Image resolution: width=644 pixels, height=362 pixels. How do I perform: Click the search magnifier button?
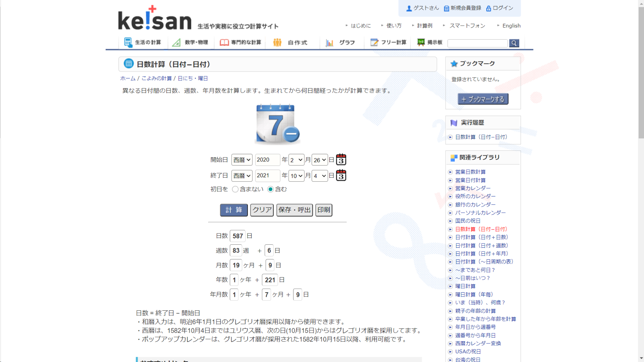click(x=514, y=43)
